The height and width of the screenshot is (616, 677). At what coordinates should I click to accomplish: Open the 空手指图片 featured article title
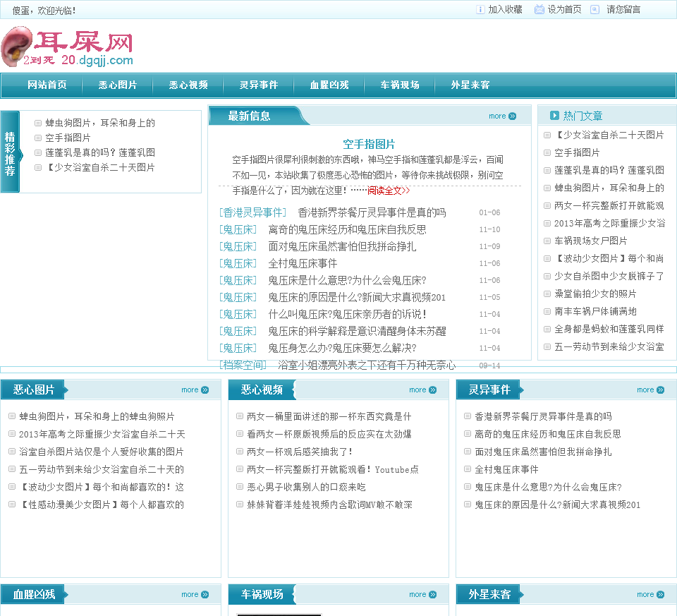(369, 144)
